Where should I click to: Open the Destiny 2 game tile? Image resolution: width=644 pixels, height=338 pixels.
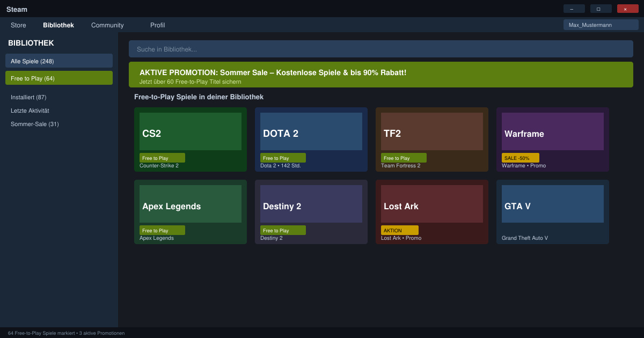click(311, 212)
